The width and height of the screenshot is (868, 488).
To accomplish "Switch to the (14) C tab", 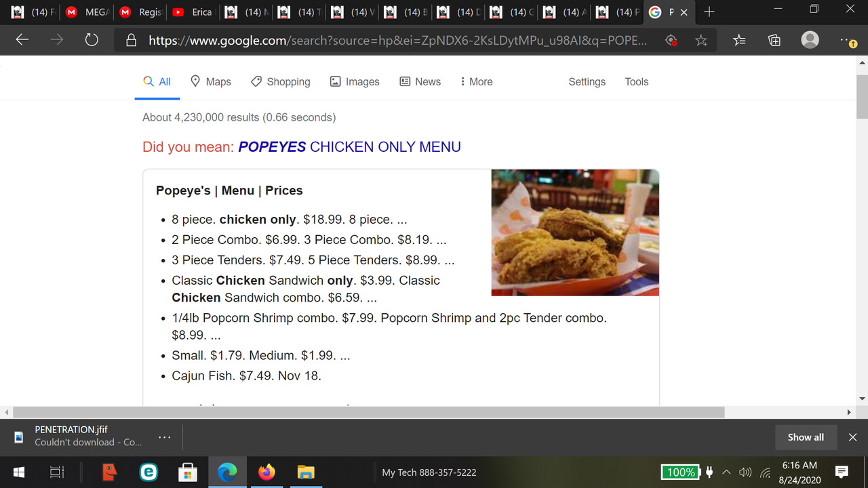I will point(511,12).
